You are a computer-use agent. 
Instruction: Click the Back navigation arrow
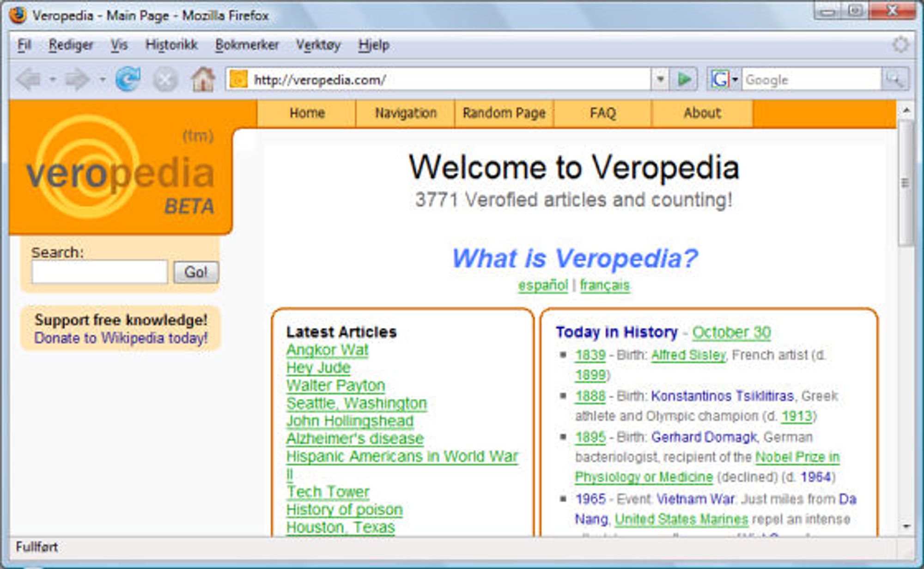click(x=30, y=80)
